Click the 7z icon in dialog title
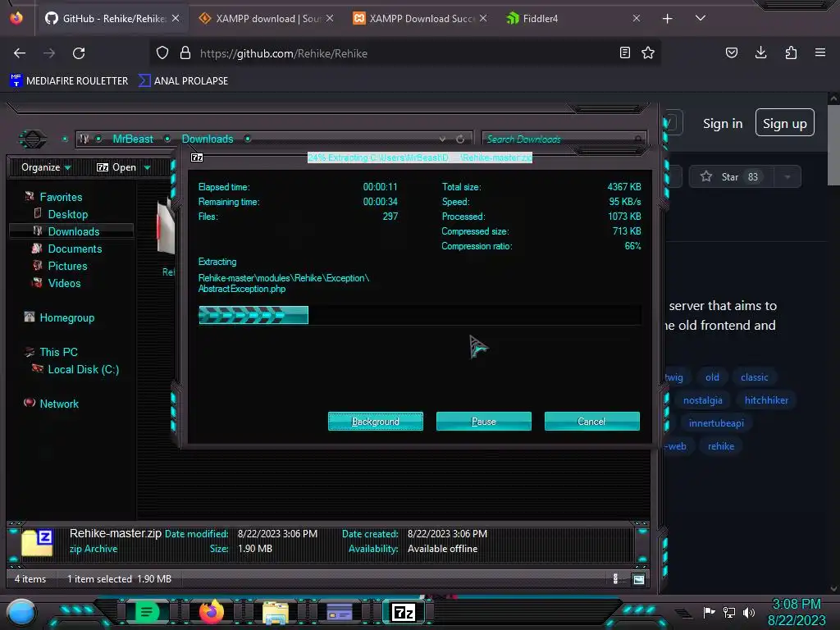This screenshot has height=630, width=840. pyautogui.click(x=197, y=157)
